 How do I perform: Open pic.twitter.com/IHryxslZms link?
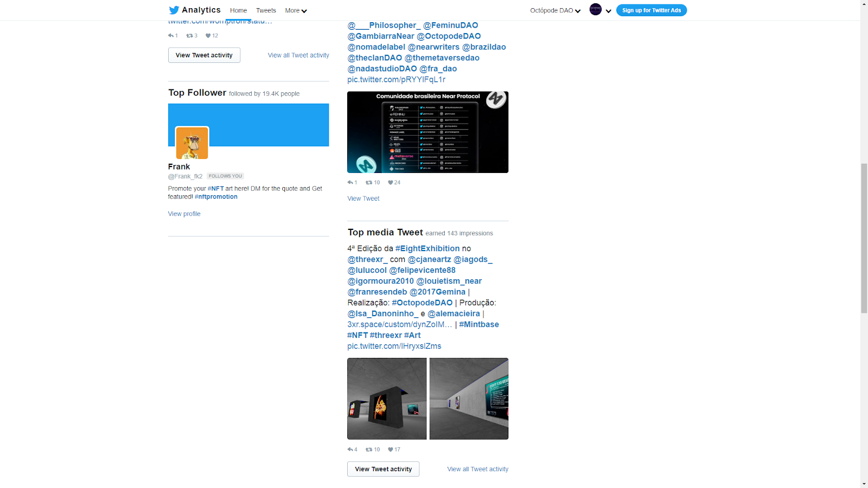click(x=394, y=346)
